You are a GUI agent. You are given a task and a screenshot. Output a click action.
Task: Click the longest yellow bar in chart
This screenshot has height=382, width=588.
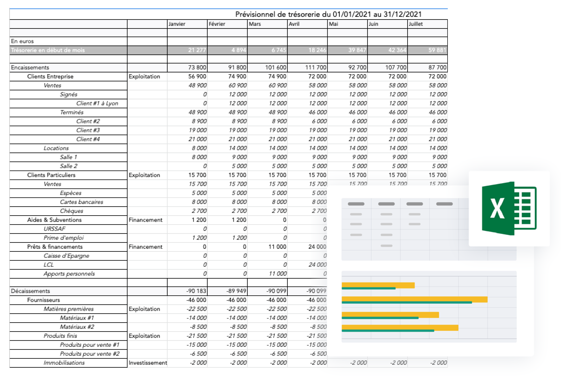pos(415,299)
